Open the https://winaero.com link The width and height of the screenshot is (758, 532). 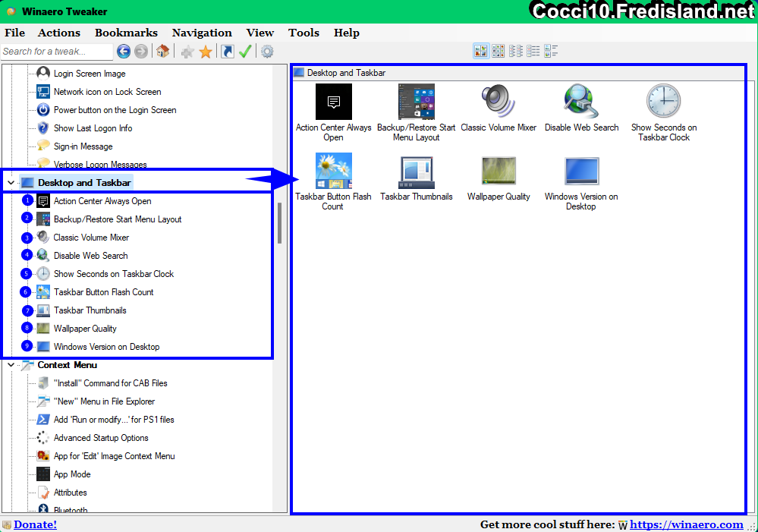tap(687, 524)
